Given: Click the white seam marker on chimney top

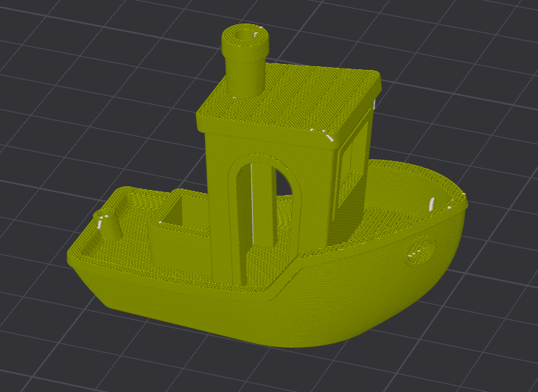Looking at the screenshot, I should (258, 30).
